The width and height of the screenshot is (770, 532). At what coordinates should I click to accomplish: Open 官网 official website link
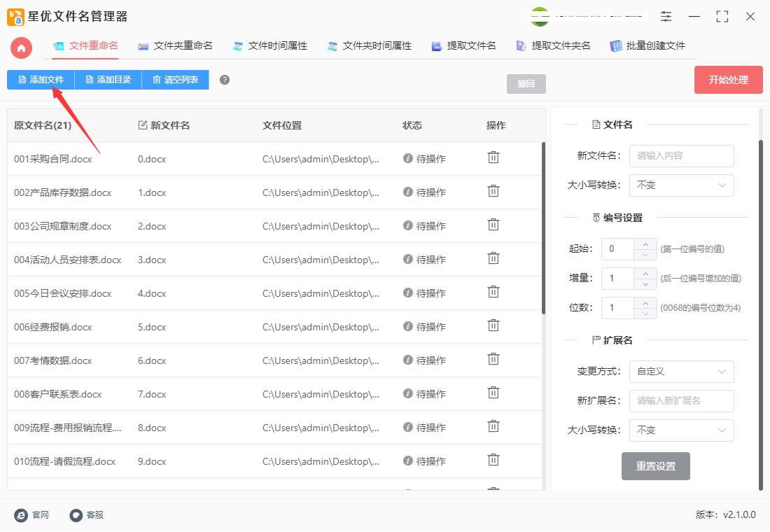31,514
